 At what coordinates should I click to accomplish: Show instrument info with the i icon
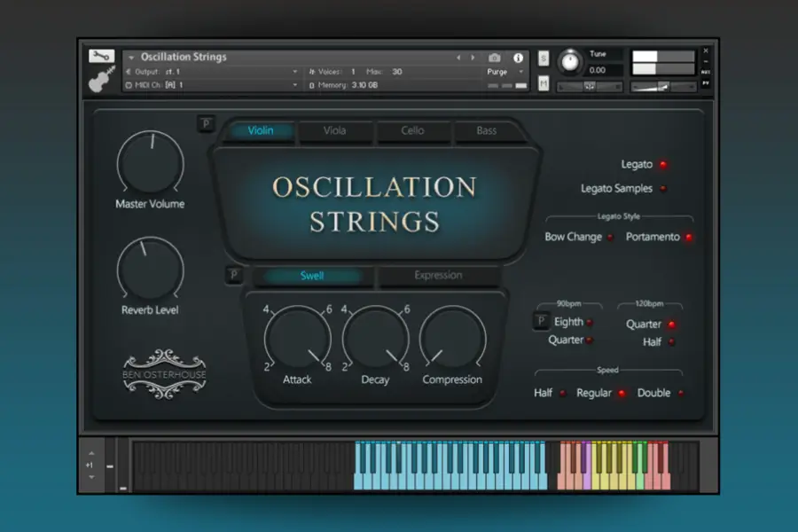point(518,58)
